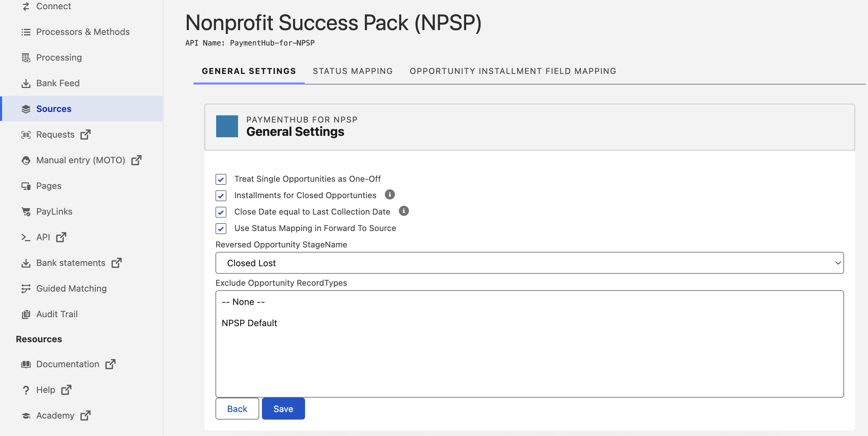Uncheck Treat Single Opportunities as One-Off

pos(221,179)
